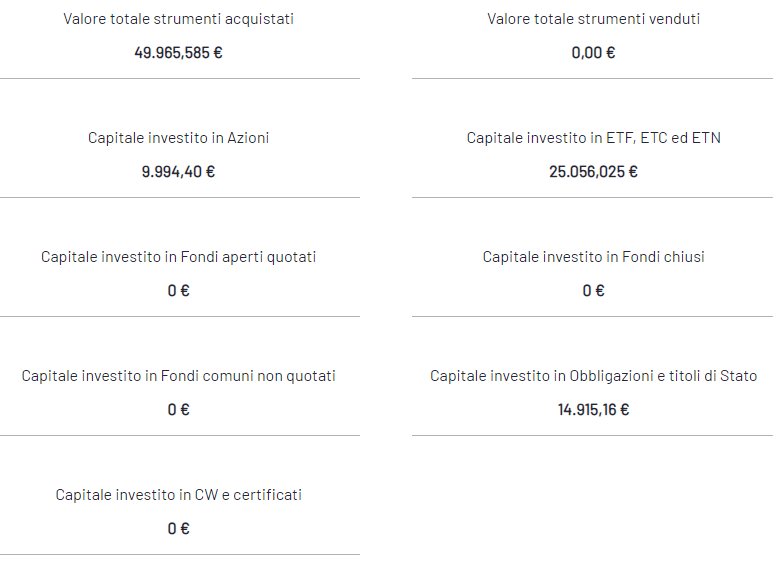The width and height of the screenshot is (773, 577).
Task: Select the 49.965,585 € purchased total value
Action: click(178, 53)
